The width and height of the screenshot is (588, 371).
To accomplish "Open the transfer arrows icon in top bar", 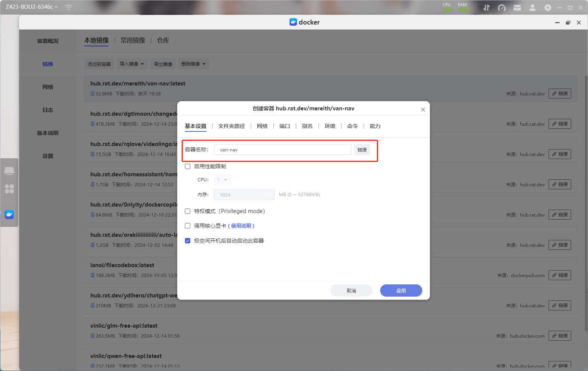I will coord(487,7).
